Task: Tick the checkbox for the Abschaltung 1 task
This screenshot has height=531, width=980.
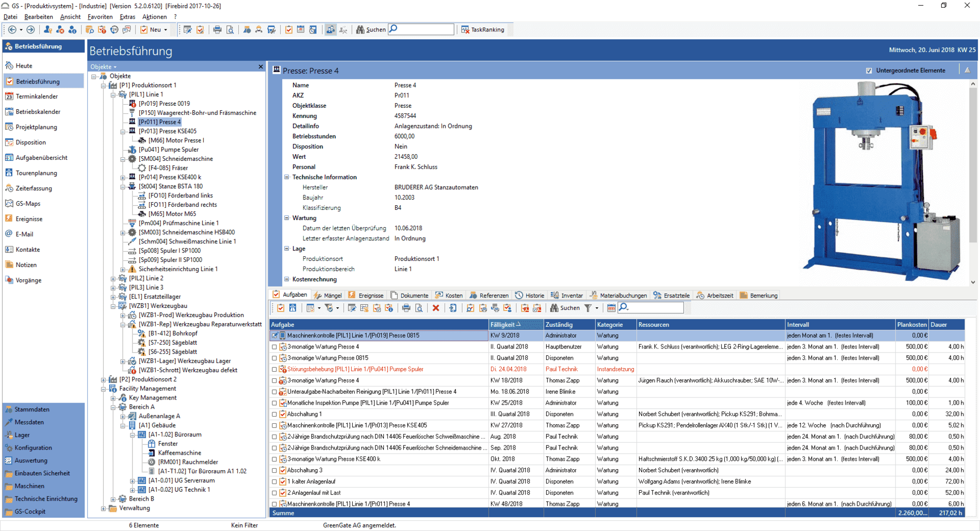Action: (x=274, y=414)
